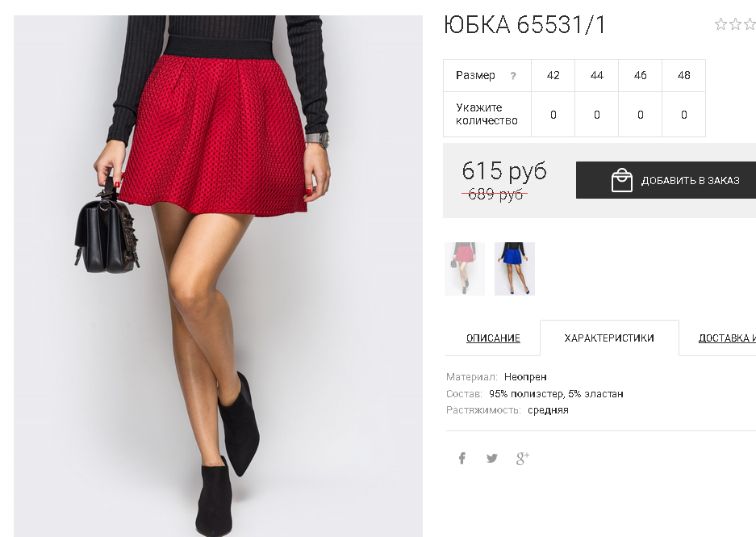This screenshot has width=756, height=537.
Task: Switch to ХАРАКТЕРИСТИКИ tab
Action: [609, 338]
